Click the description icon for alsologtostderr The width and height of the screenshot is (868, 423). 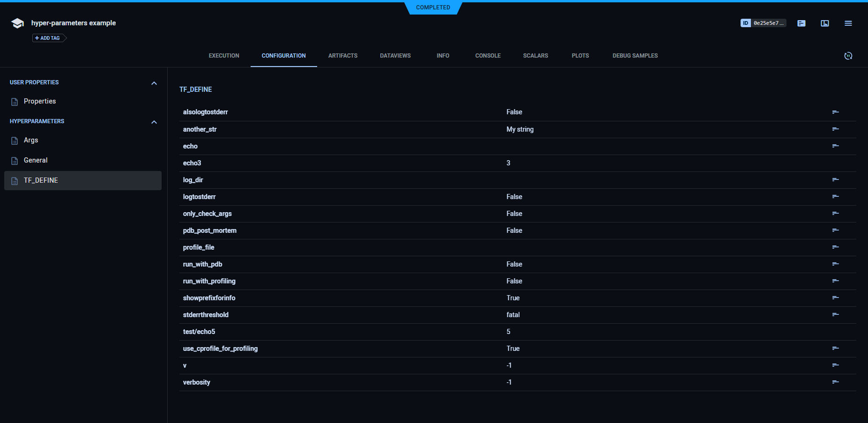coord(835,112)
